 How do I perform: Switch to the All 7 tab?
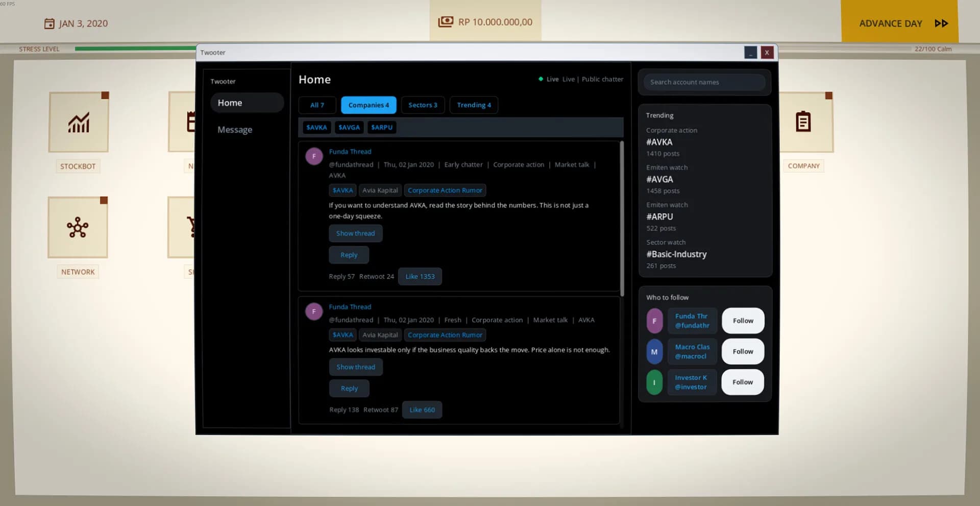coord(317,105)
